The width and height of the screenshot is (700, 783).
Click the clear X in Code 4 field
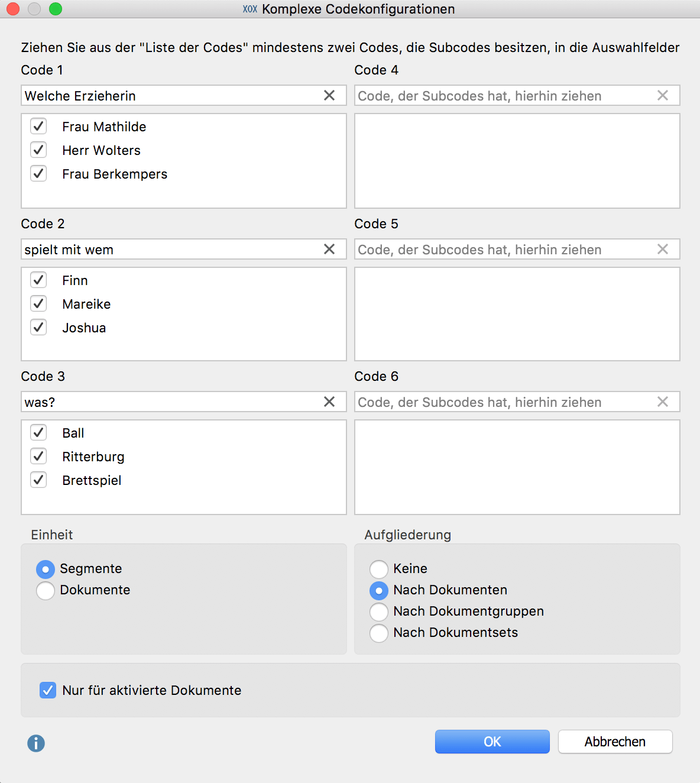click(x=663, y=95)
